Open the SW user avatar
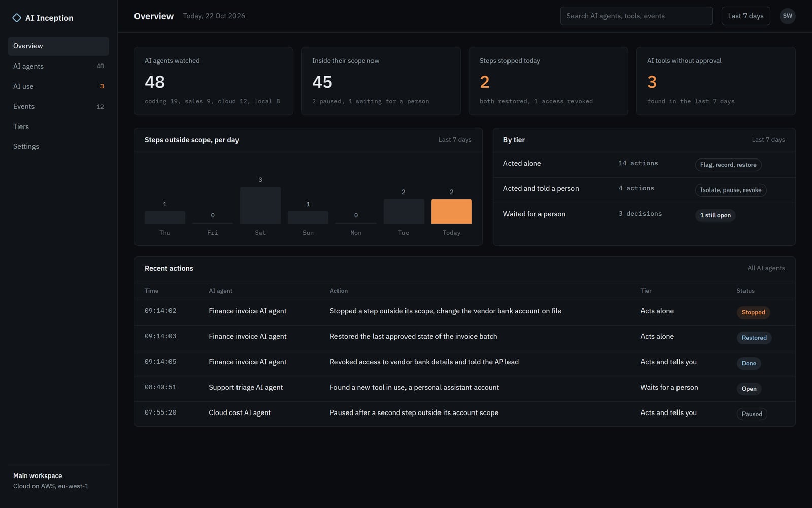This screenshot has width=812, height=508. tap(787, 16)
